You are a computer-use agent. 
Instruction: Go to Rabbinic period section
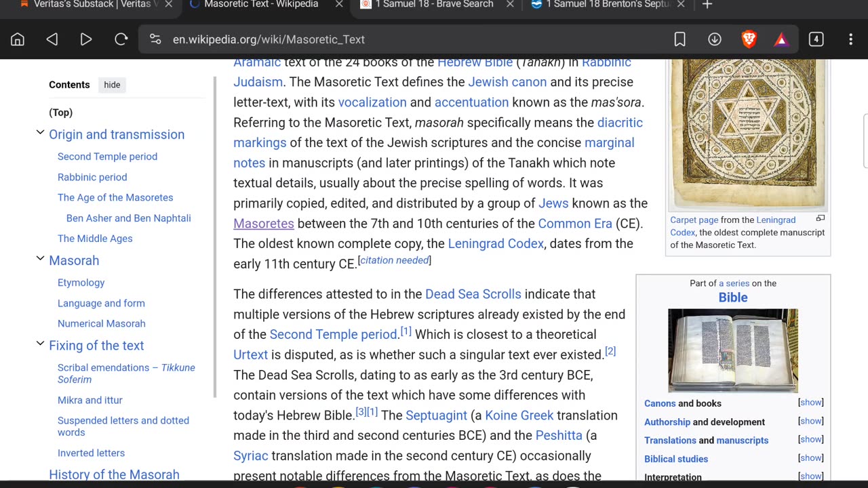[92, 177]
